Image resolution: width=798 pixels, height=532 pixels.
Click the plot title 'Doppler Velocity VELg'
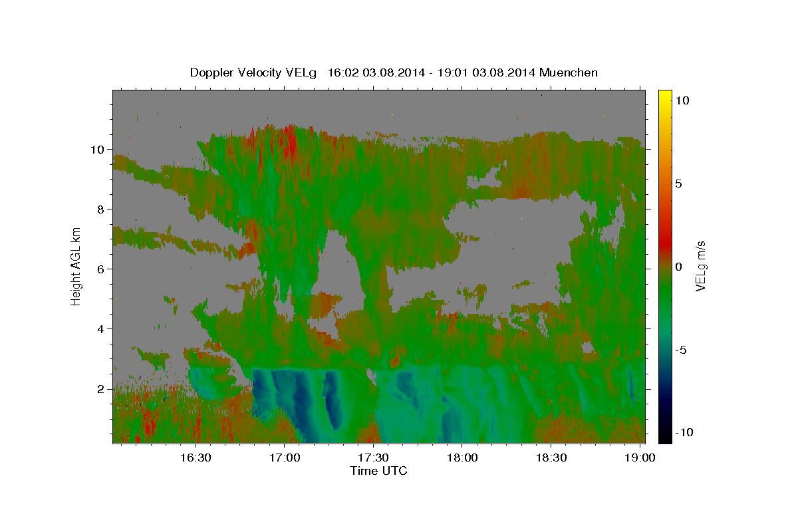click(x=254, y=72)
